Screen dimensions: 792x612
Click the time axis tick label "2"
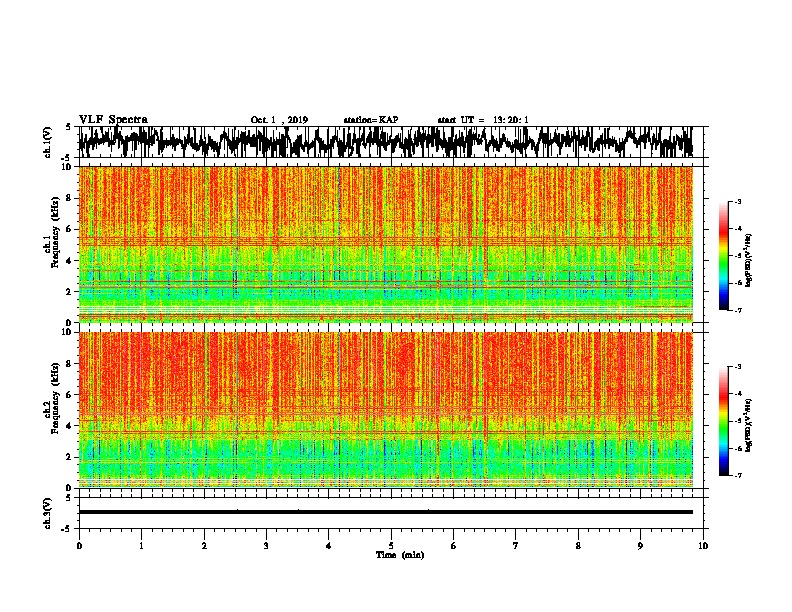(204, 546)
